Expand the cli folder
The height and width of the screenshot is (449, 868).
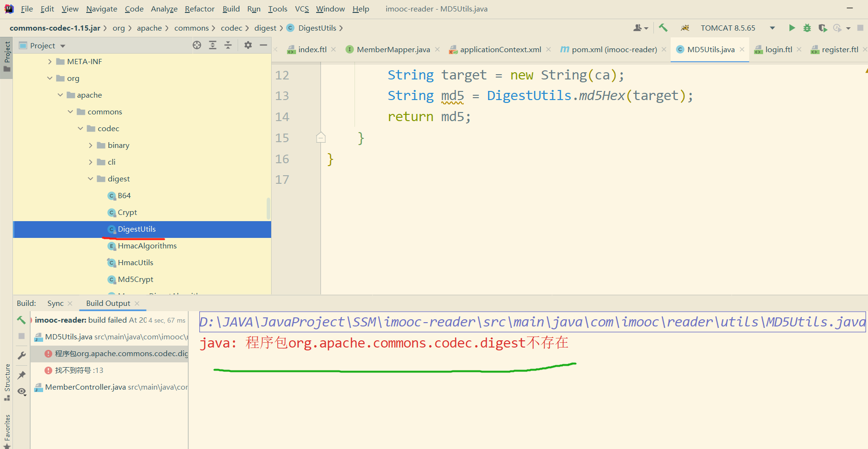click(91, 162)
